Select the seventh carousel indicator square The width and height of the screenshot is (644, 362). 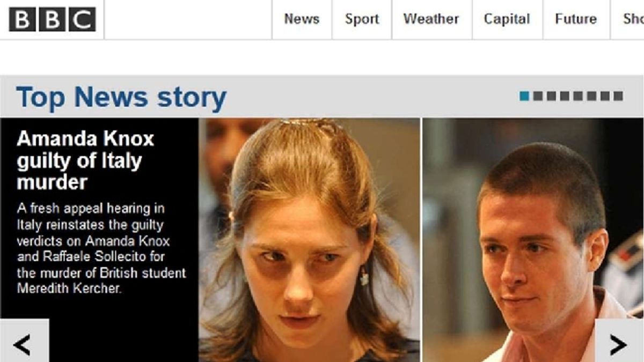tap(605, 96)
